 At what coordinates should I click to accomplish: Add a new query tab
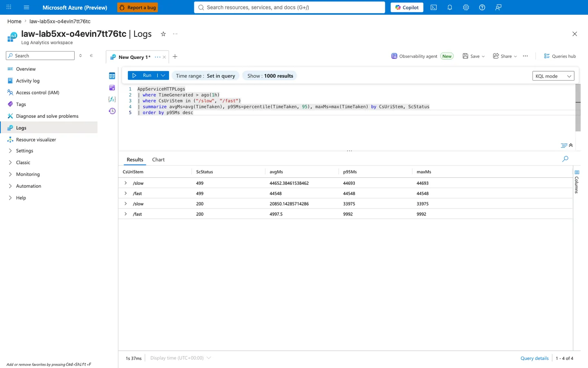click(x=175, y=56)
